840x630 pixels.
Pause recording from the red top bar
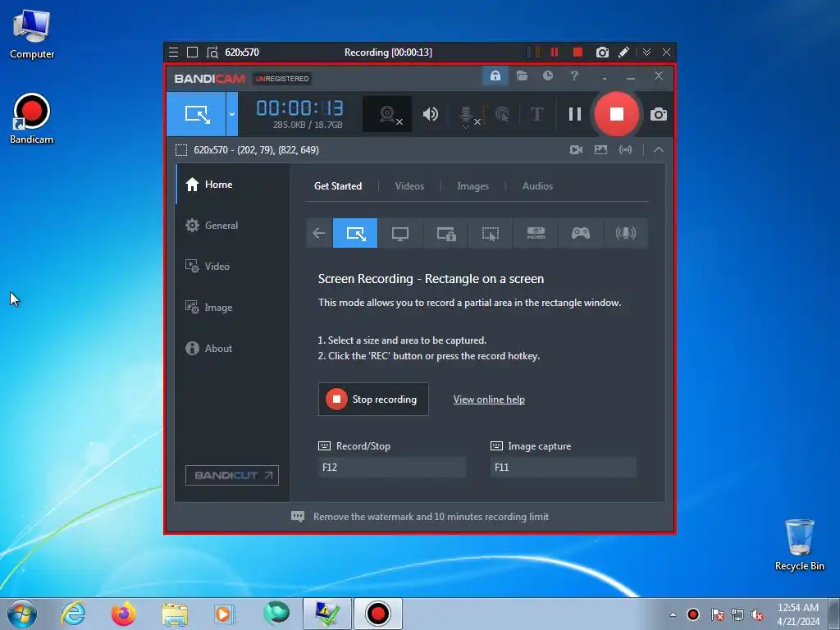click(555, 52)
